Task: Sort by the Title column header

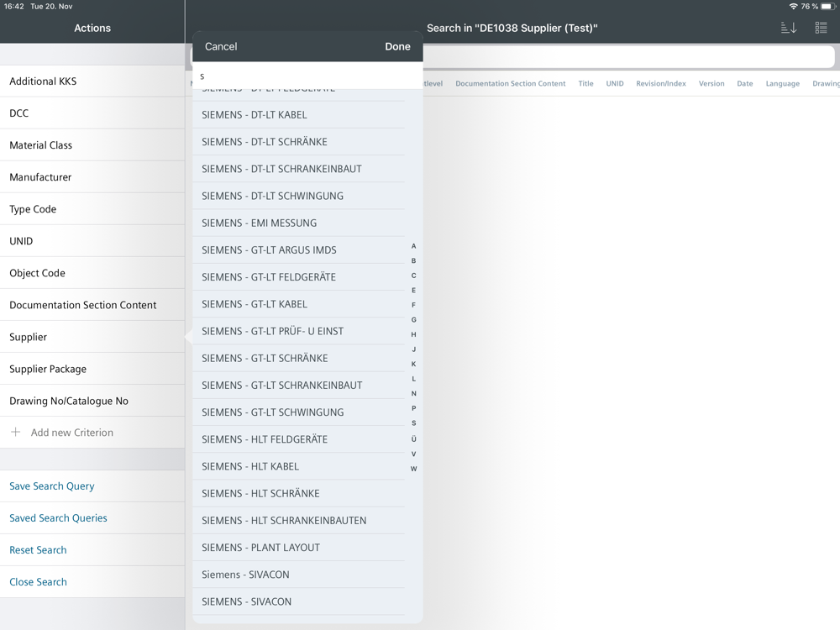Action: [x=585, y=83]
